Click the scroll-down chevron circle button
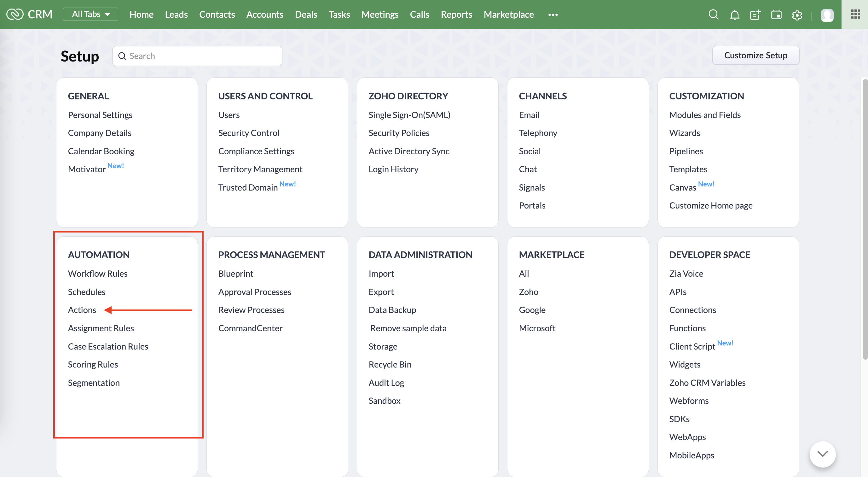The height and width of the screenshot is (477, 868). click(823, 454)
